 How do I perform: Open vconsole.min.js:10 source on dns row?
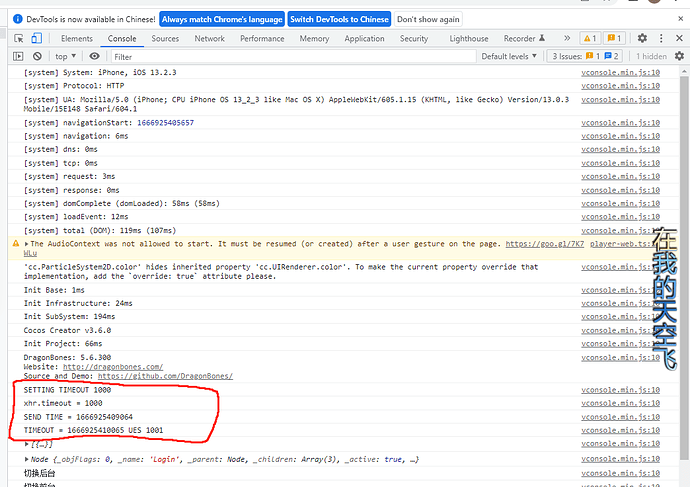[x=620, y=150]
